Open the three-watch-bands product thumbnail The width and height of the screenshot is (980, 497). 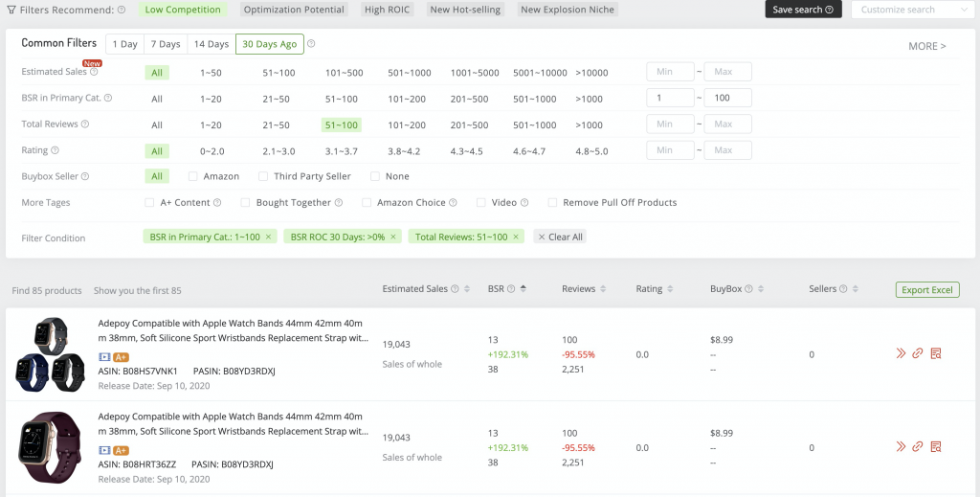[50, 354]
